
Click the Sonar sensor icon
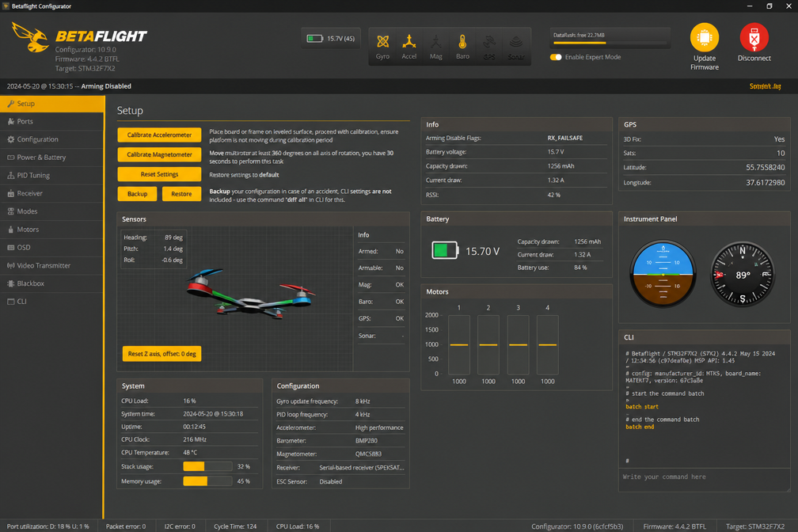click(515, 42)
